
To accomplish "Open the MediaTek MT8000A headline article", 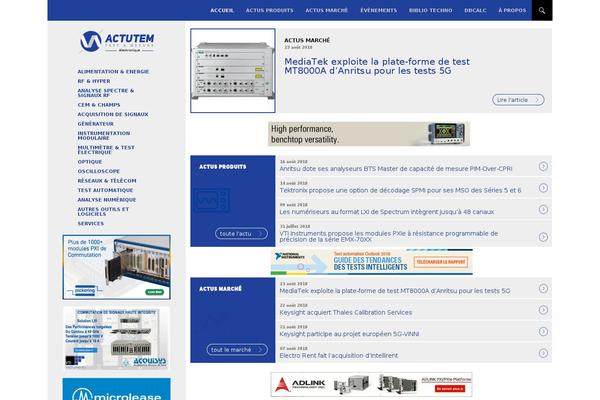I will (377, 66).
